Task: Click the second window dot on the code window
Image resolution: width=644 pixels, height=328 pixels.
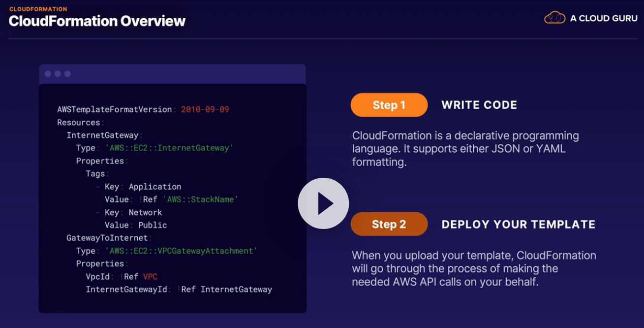Action: point(58,74)
